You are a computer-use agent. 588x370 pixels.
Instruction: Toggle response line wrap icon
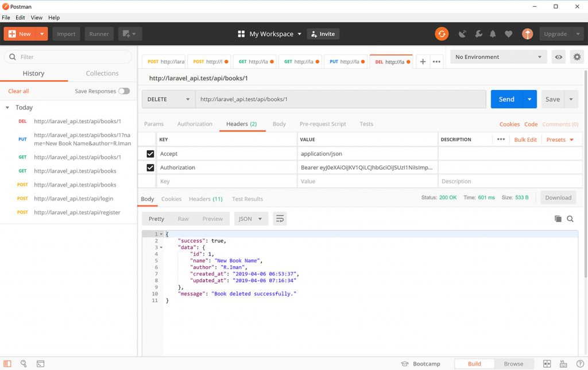[280, 219]
